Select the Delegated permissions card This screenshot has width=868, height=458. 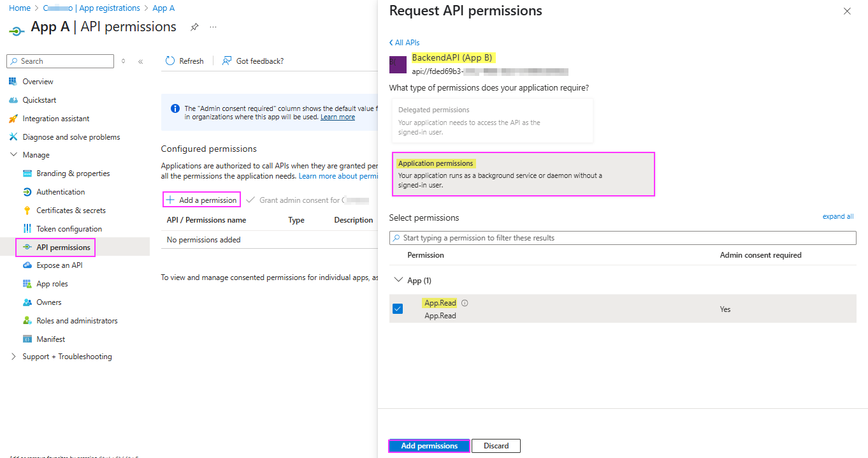pos(492,121)
